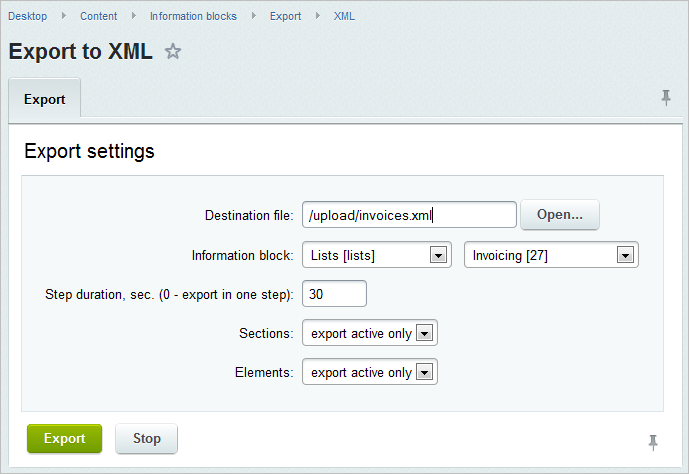Click breadcrumb arrow before XML
The height and width of the screenshot is (474, 689).
click(318, 16)
